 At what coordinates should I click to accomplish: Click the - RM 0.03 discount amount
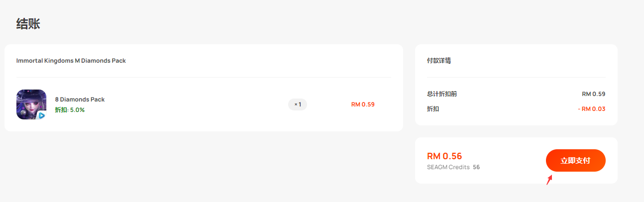(592, 108)
